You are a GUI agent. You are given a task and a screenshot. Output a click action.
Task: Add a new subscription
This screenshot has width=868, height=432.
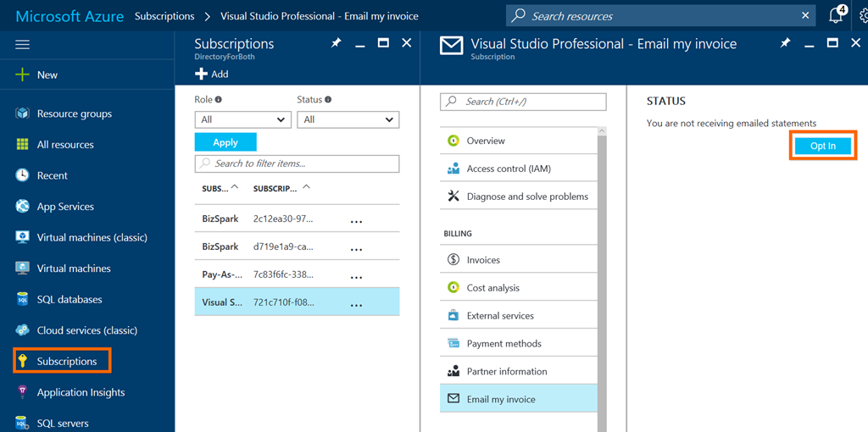[x=212, y=74]
